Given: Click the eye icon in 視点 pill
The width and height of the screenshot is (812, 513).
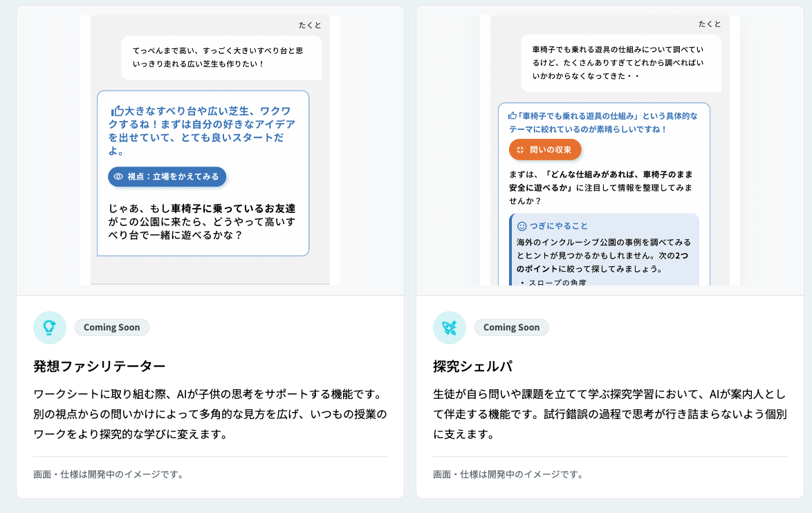Looking at the screenshot, I should tap(118, 176).
